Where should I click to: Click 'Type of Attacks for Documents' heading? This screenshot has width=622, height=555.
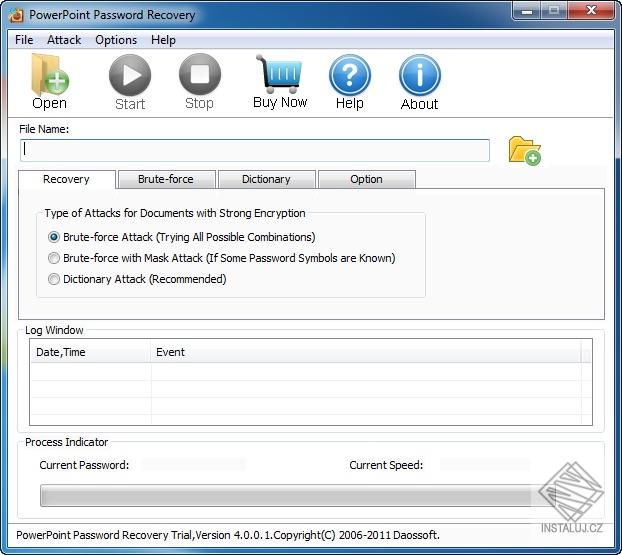175,213
